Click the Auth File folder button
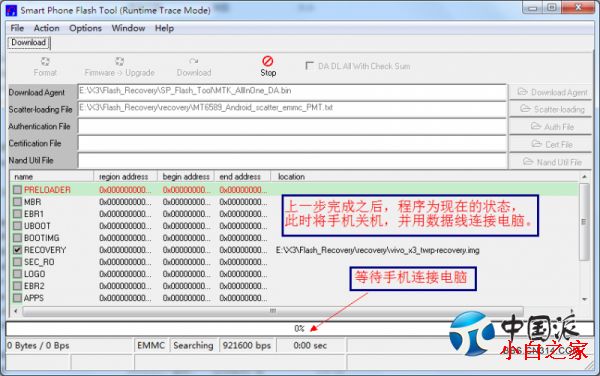The width and height of the screenshot is (600, 376). (x=550, y=127)
